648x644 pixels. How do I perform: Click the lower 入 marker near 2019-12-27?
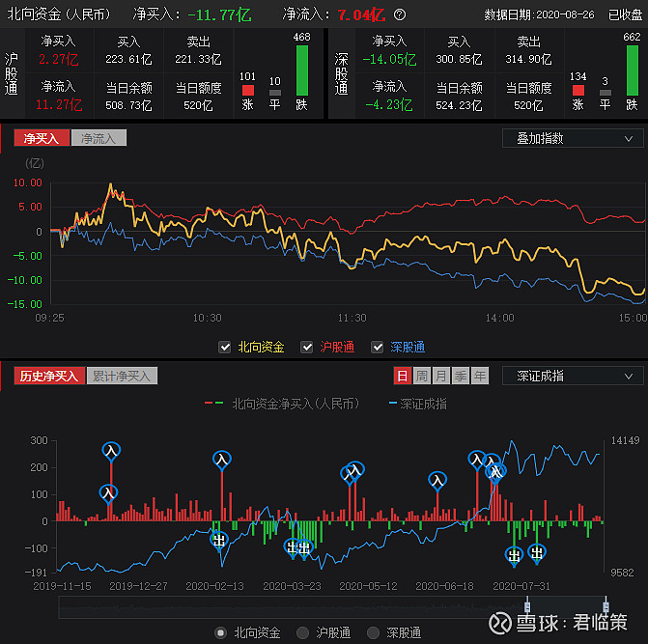pos(109,493)
